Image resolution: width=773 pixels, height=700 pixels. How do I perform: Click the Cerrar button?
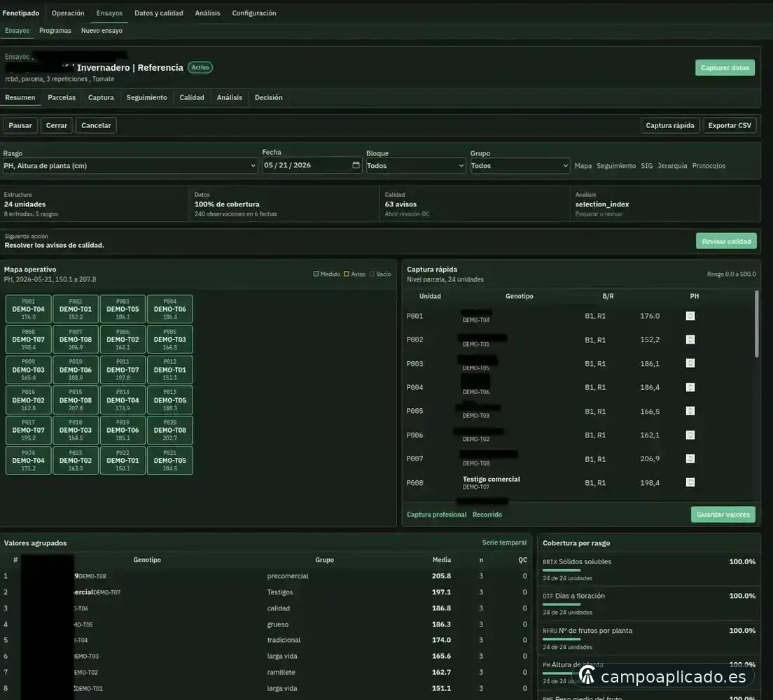click(x=57, y=125)
